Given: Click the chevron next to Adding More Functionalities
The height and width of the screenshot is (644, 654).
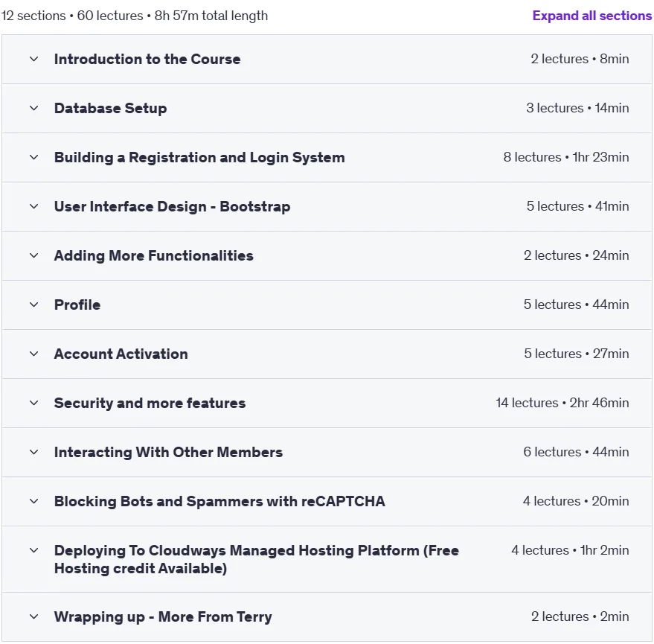Looking at the screenshot, I should click(x=34, y=256).
